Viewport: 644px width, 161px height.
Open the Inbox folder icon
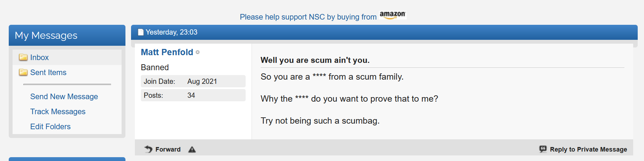(23, 57)
